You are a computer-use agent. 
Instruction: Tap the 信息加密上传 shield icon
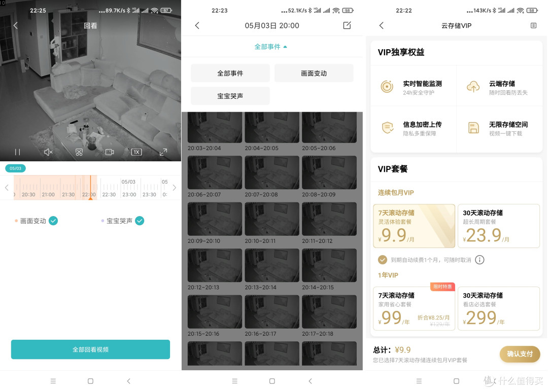coord(387,127)
